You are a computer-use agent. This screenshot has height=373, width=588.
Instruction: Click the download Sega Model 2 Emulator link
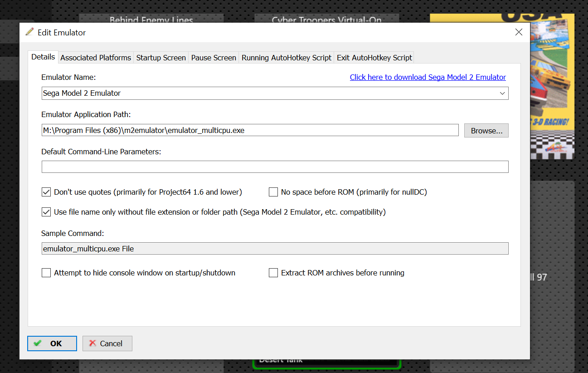click(428, 77)
